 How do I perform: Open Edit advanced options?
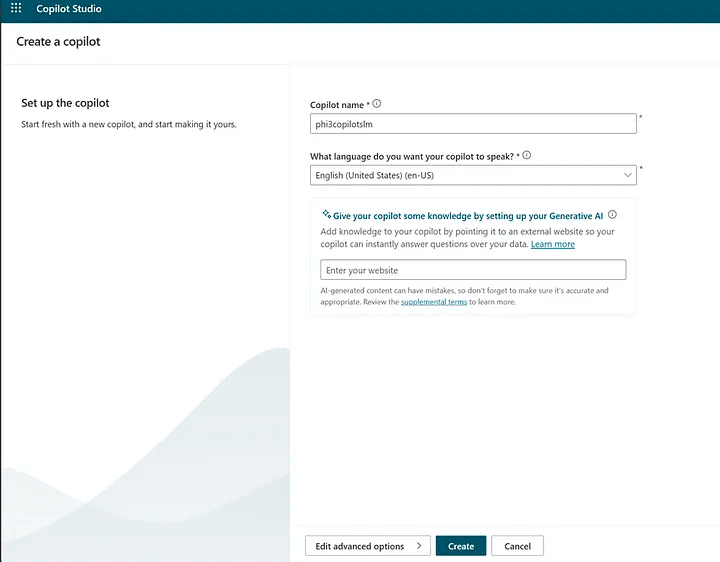368,545
